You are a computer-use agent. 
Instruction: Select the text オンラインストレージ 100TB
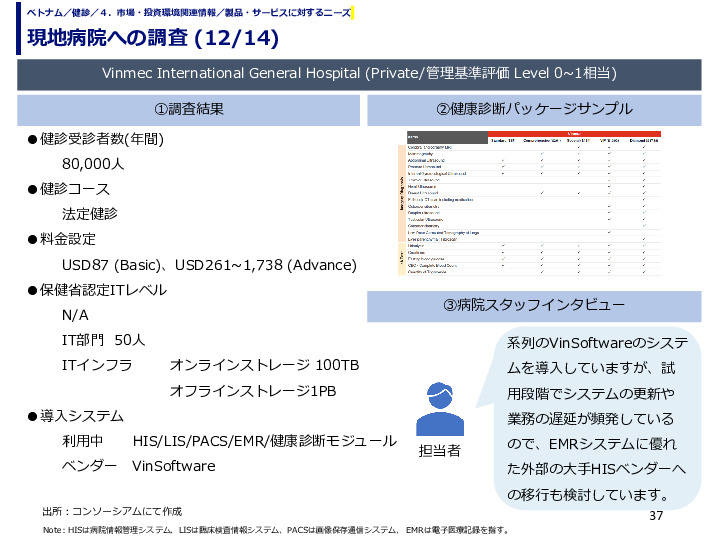pyautogui.click(x=264, y=365)
